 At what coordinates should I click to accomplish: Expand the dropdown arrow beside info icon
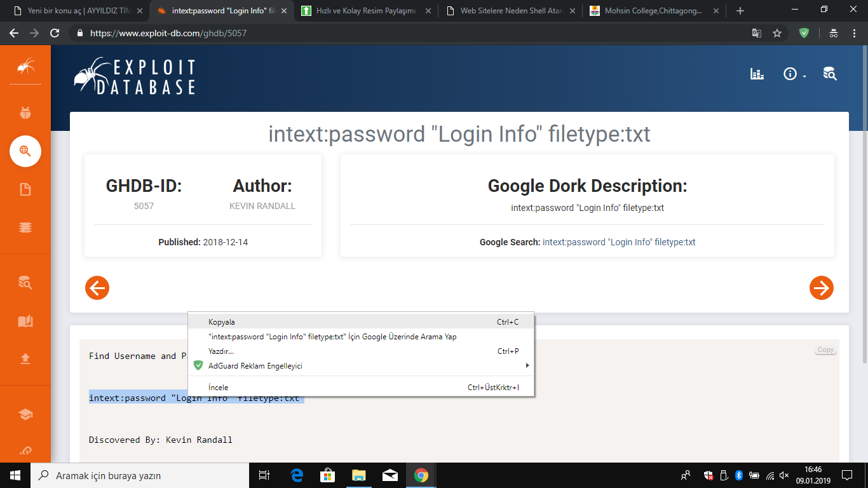pos(804,76)
